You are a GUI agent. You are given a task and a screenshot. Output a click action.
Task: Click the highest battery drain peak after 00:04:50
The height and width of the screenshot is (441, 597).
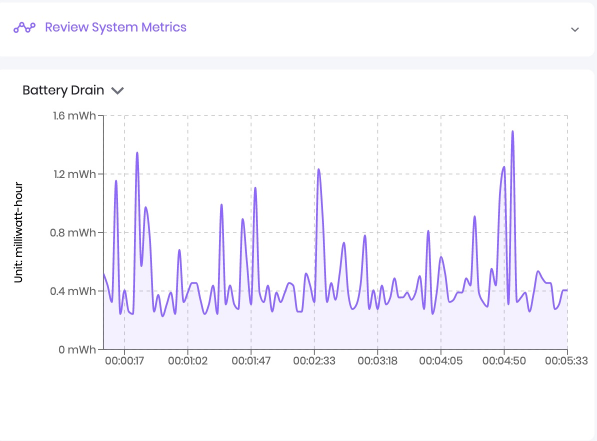pyautogui.click(x=512, y=132)
